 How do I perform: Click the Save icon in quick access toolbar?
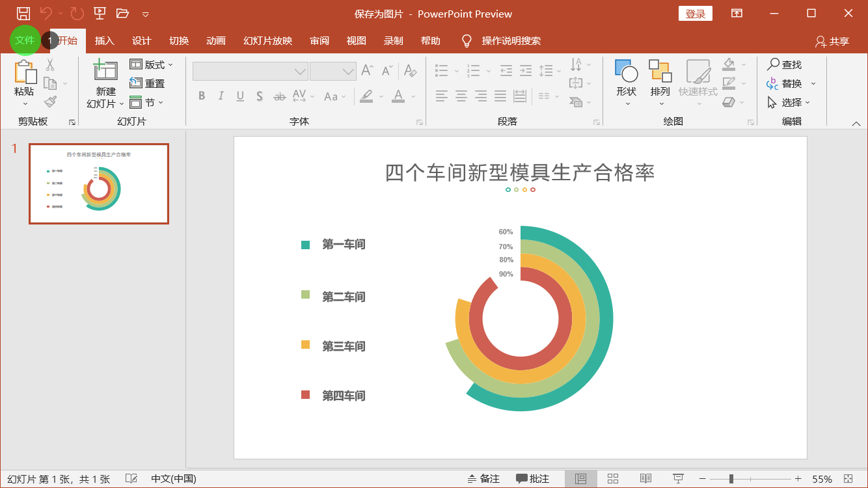pyautogui.click(x=23, y=13)
